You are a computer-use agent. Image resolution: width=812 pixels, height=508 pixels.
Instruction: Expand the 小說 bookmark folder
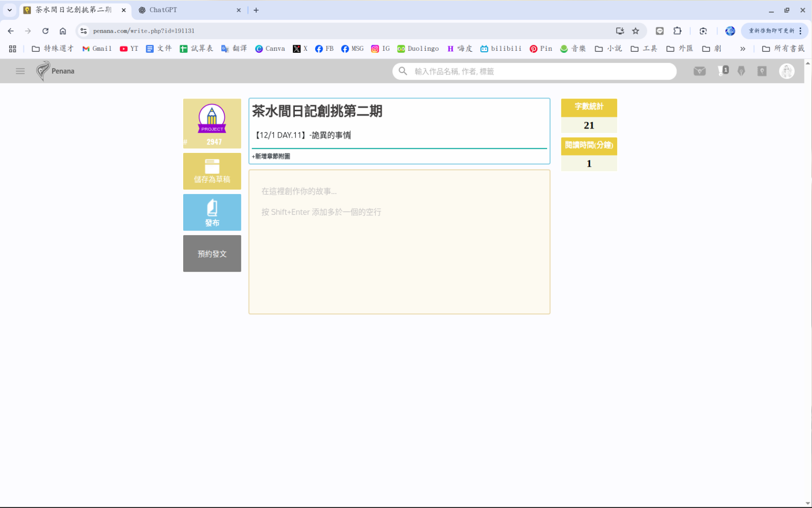(608, 49)
